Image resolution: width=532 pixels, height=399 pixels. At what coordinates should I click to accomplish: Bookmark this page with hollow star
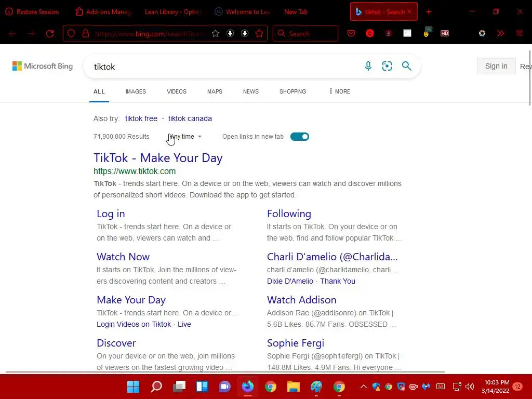[216, 33]
